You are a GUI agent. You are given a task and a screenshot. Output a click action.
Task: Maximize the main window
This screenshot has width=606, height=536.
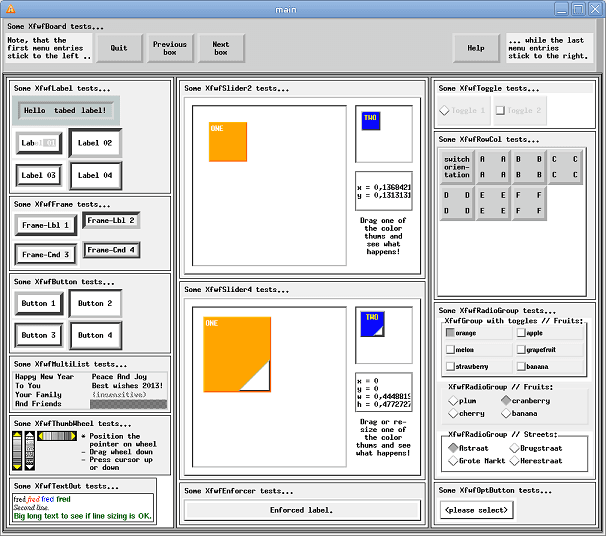[x=578, y=9]
